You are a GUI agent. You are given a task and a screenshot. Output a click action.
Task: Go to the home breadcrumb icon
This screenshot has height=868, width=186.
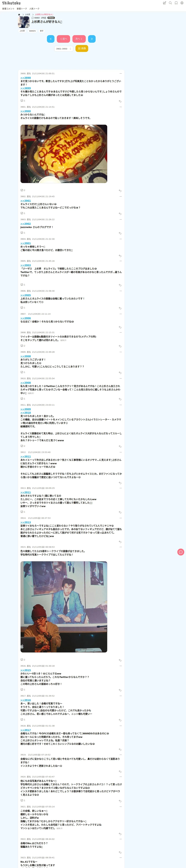point(19,14)
